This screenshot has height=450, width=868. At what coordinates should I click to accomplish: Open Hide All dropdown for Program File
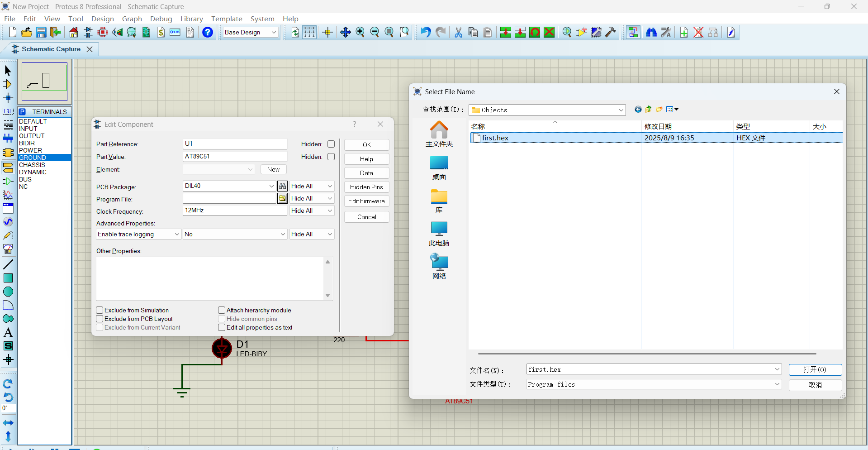(x=312, y=198)
